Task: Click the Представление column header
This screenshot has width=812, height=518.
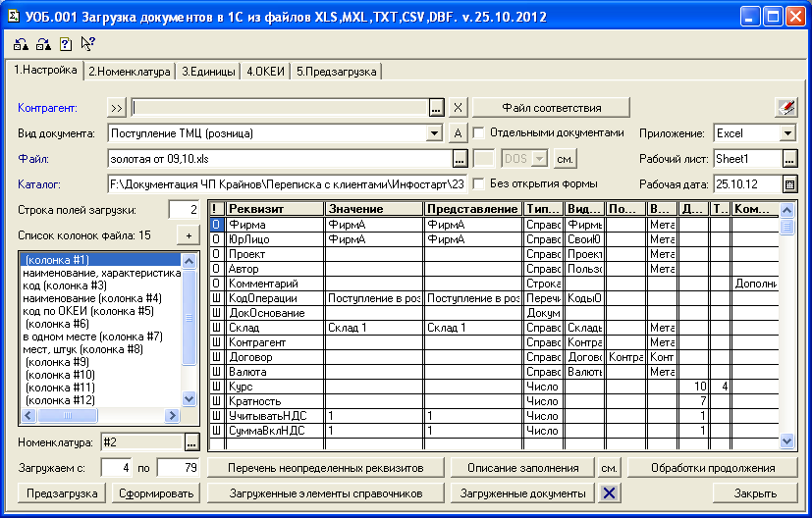Action: [473, 209]
